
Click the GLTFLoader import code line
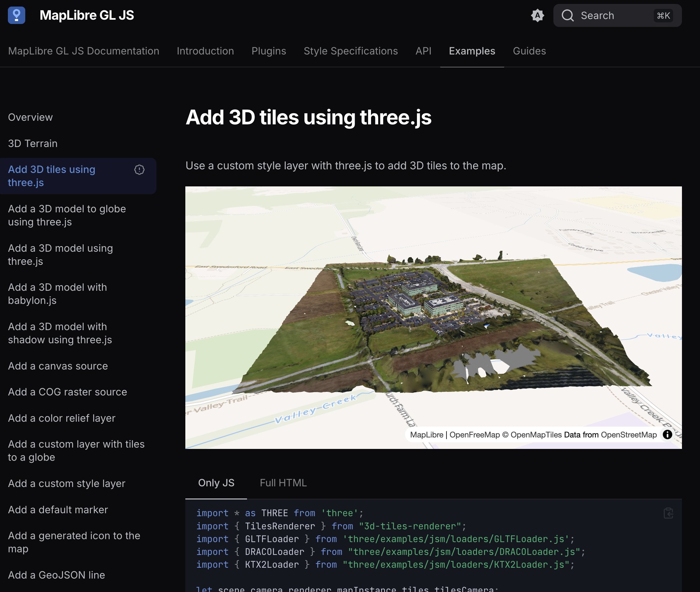point(385,539)
